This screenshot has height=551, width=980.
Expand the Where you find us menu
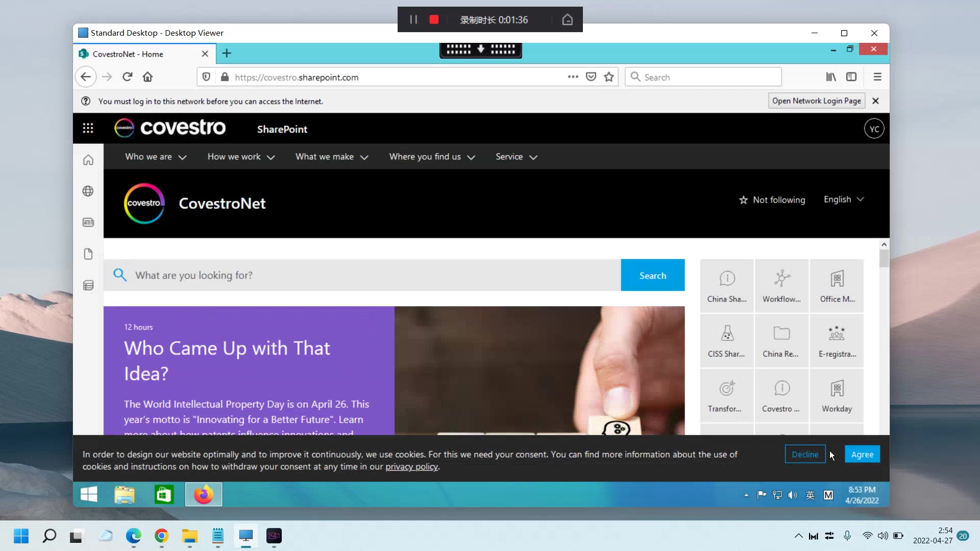pyautogui.click(x=432, y=157)
